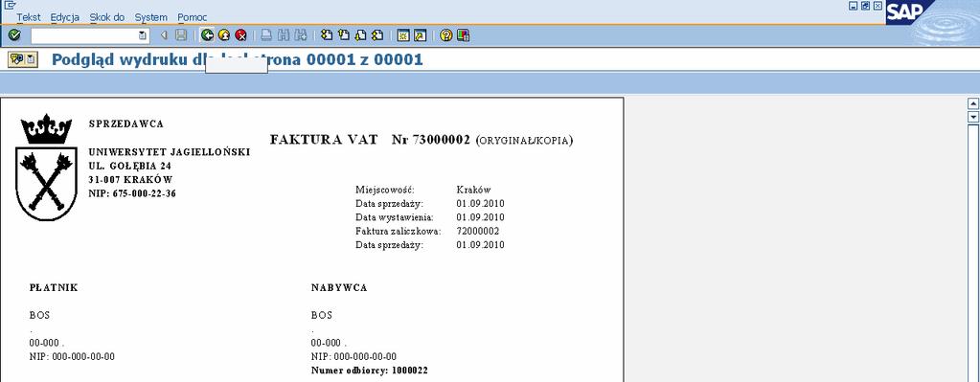Click the 'PŁATNIK' section heading
Viewport: 980px width, 382px height.
(54, 288)
